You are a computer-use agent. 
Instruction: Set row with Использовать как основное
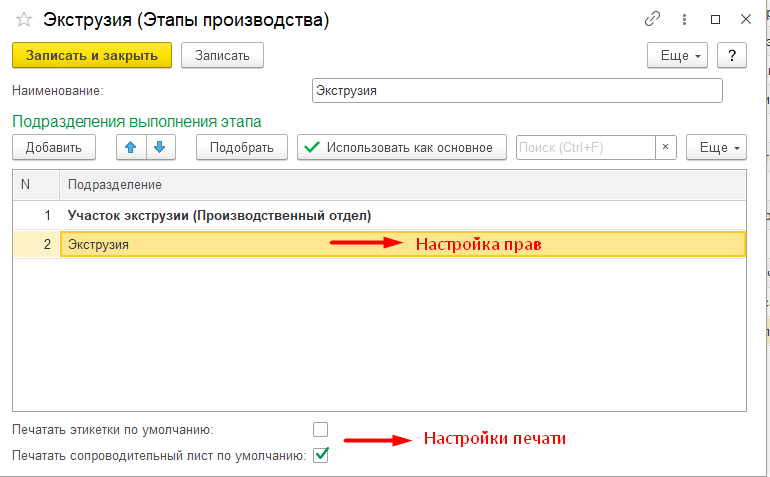click(x=401, y=147)
